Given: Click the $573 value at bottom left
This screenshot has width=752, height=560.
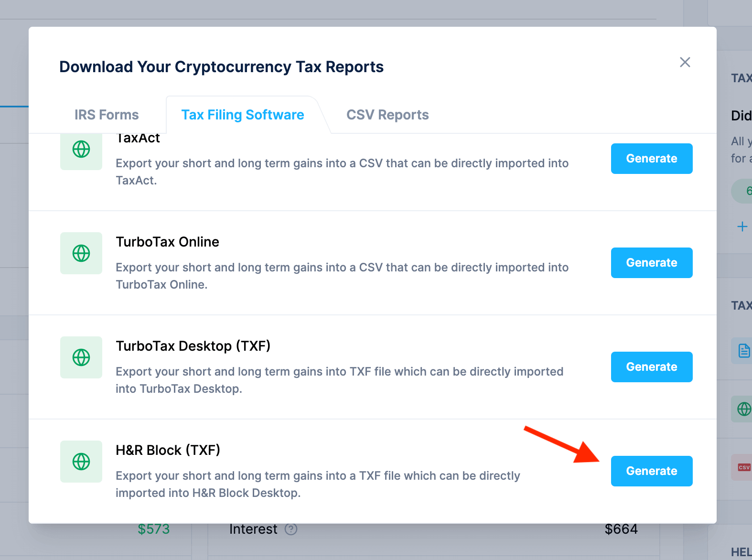Looking at the screenshot, I should 154,529.
